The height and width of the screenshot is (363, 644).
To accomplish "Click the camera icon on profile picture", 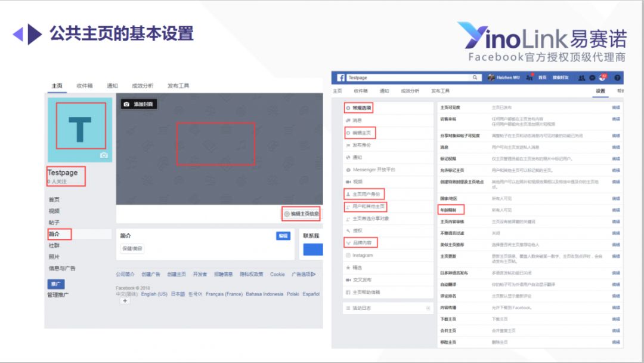I will (104, 155).
